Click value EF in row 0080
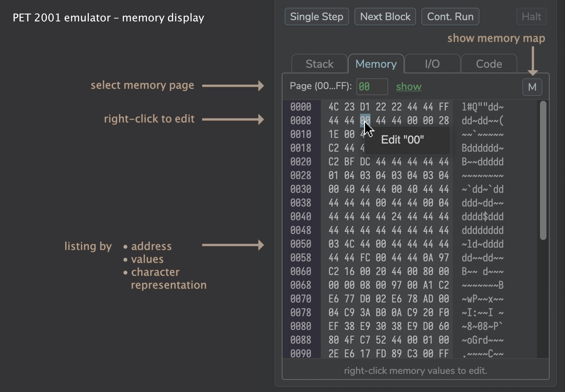The width and height of the screenshot is (565, 392). tap(334, 326)
